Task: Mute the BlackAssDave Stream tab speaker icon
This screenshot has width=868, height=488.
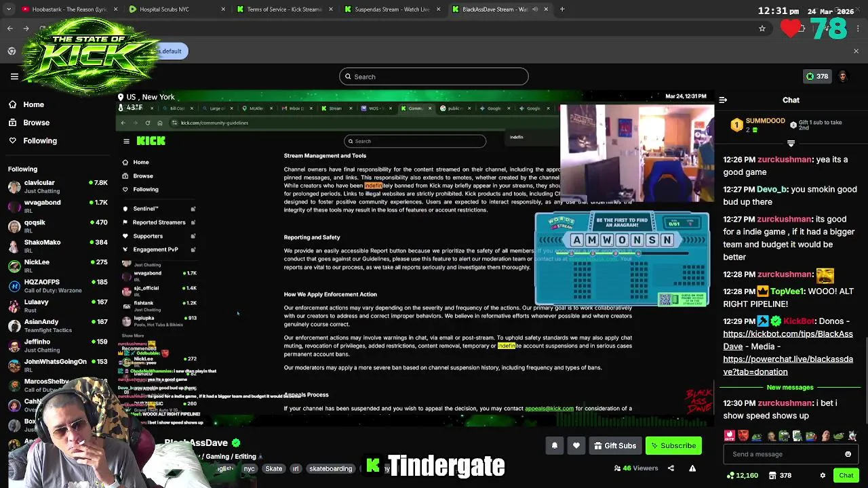Action: (x=535, y=9)
